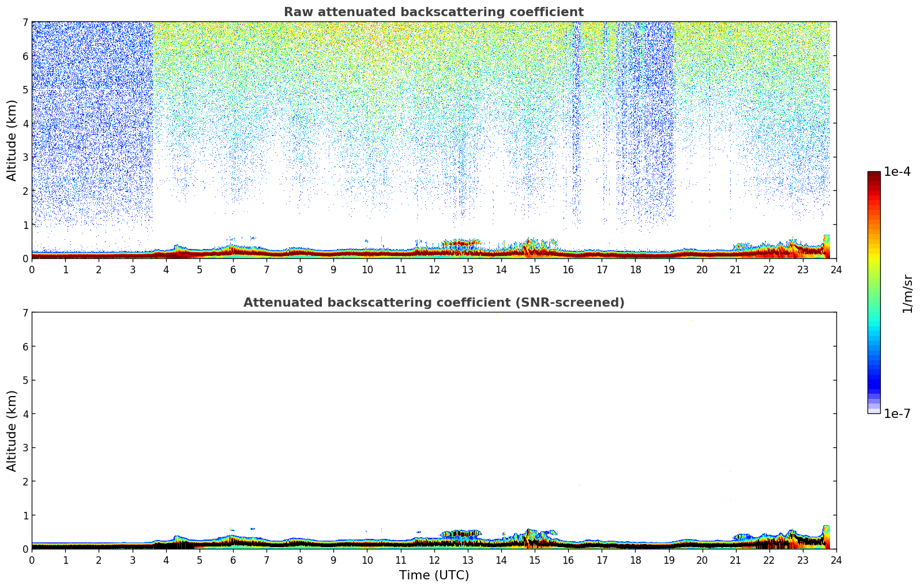The height and width of the screenshot is (588, 920).
Task: Click the colorbar's '1e-7' lower label
Action: coord(898,414)
